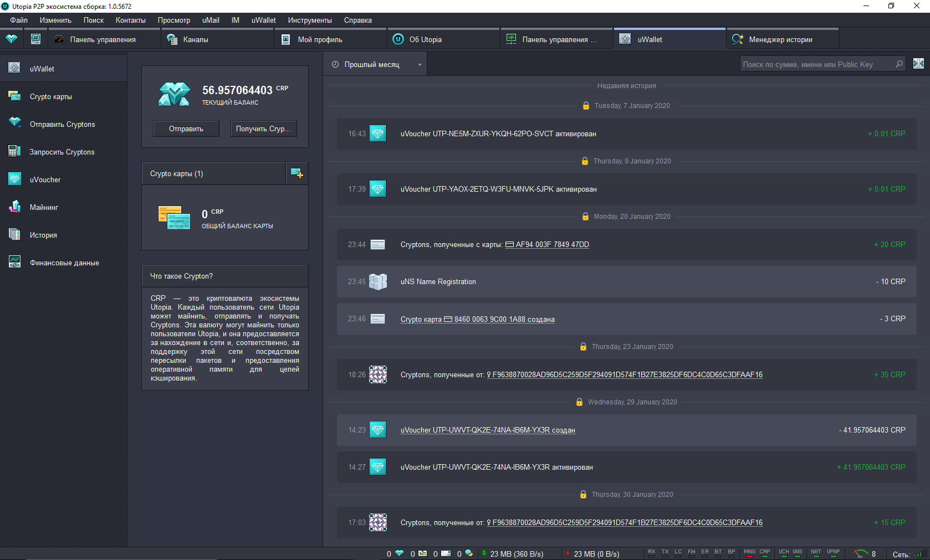
Task: Open the uMail menu
Action: pos(211,20)
